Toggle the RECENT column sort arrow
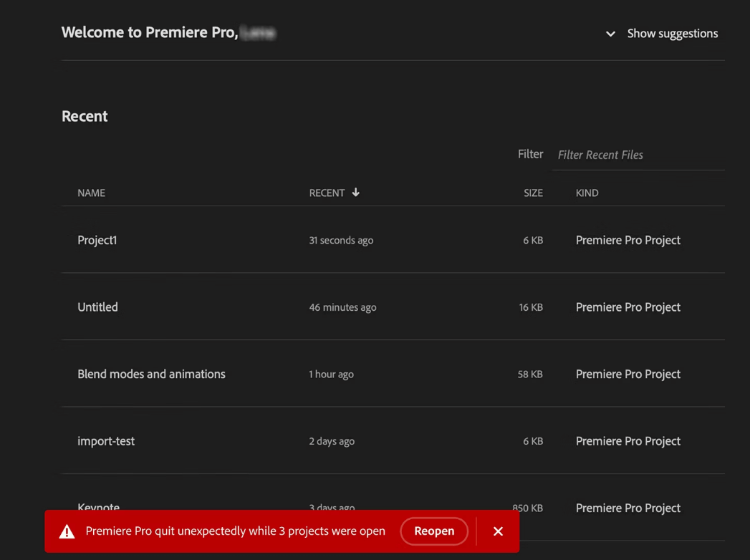Screen dimensions: 750x560 356,193
